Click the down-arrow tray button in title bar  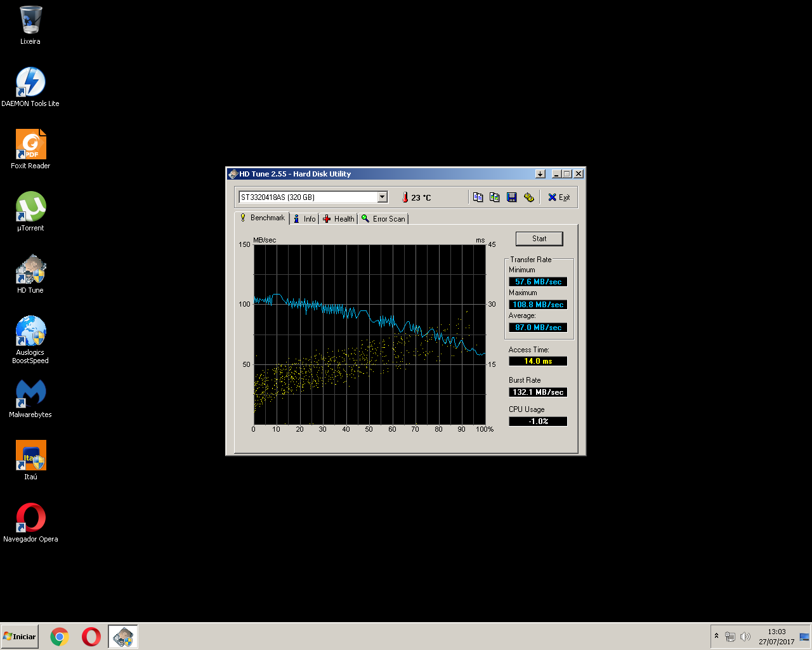540,174
